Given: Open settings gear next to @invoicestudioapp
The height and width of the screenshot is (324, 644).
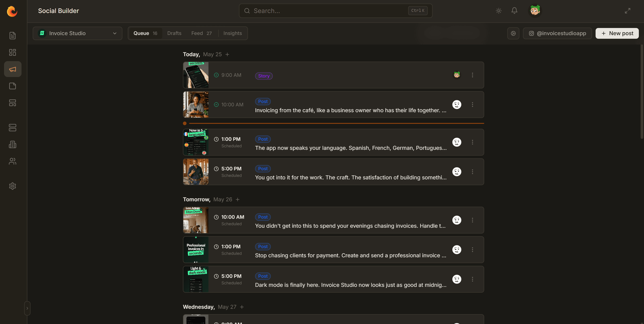Looking at the screenshot, I should [x=513, y=33].
